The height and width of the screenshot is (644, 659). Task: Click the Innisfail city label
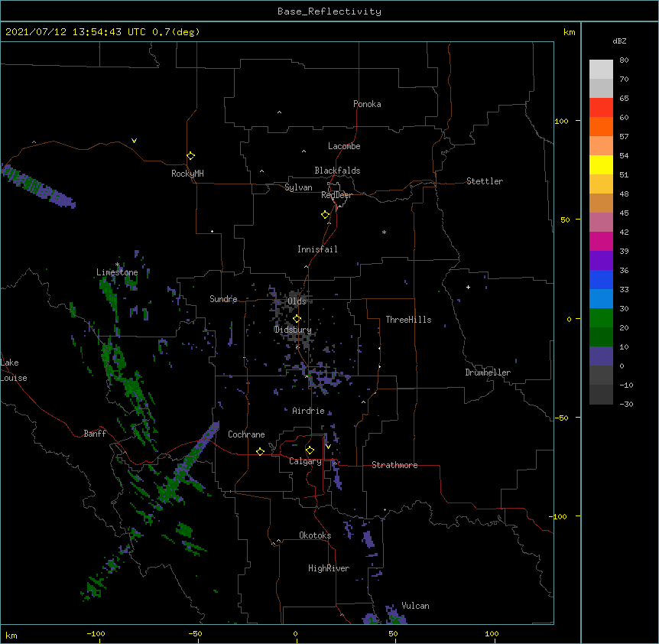pos(317,249)
